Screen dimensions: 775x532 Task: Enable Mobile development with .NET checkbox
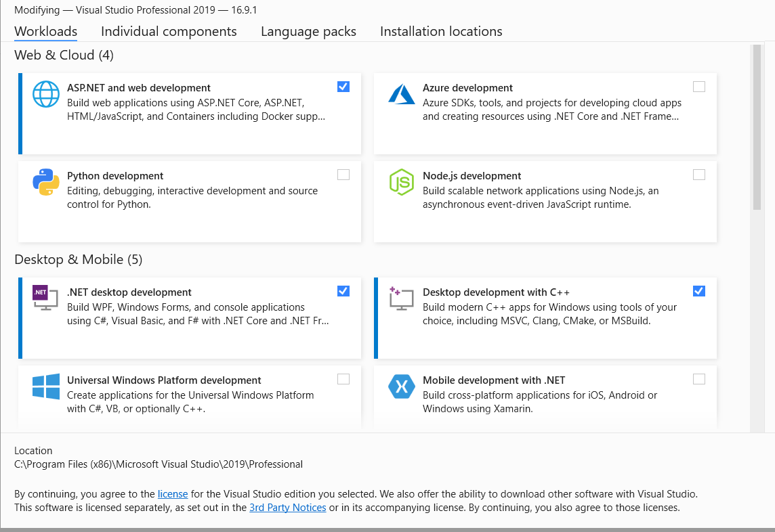point(699,379)
